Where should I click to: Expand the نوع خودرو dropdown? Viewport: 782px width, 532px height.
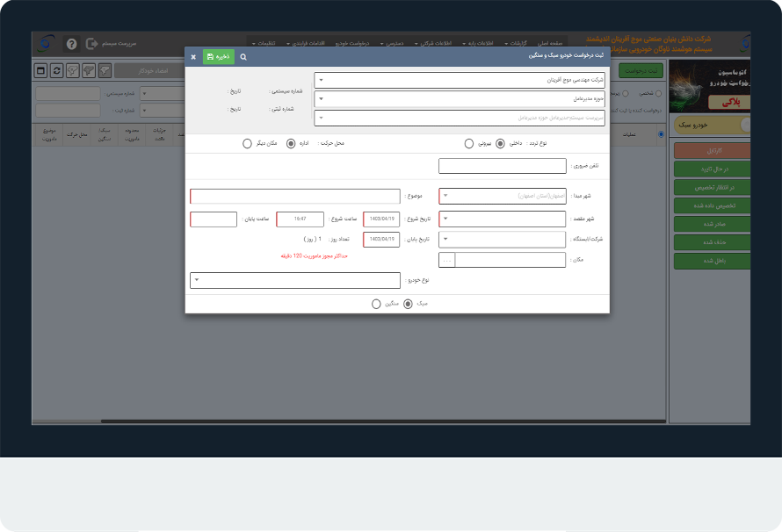[294, 281]
